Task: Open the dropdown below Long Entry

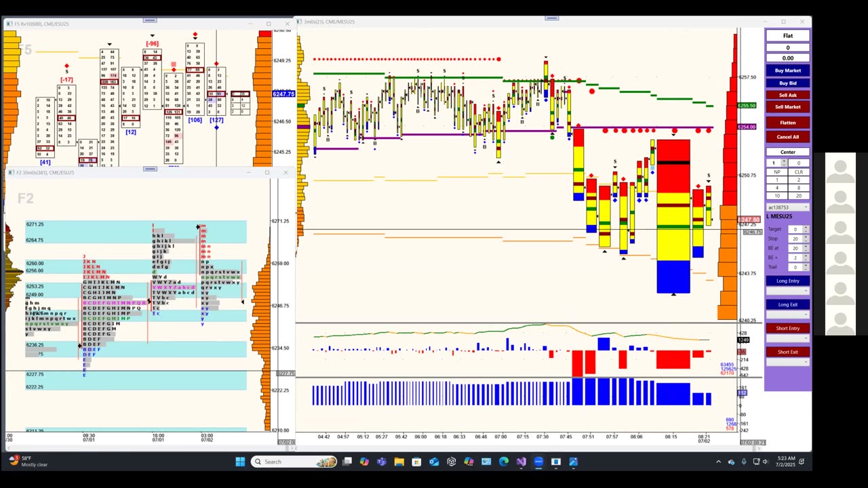Action: coord(788,291)
